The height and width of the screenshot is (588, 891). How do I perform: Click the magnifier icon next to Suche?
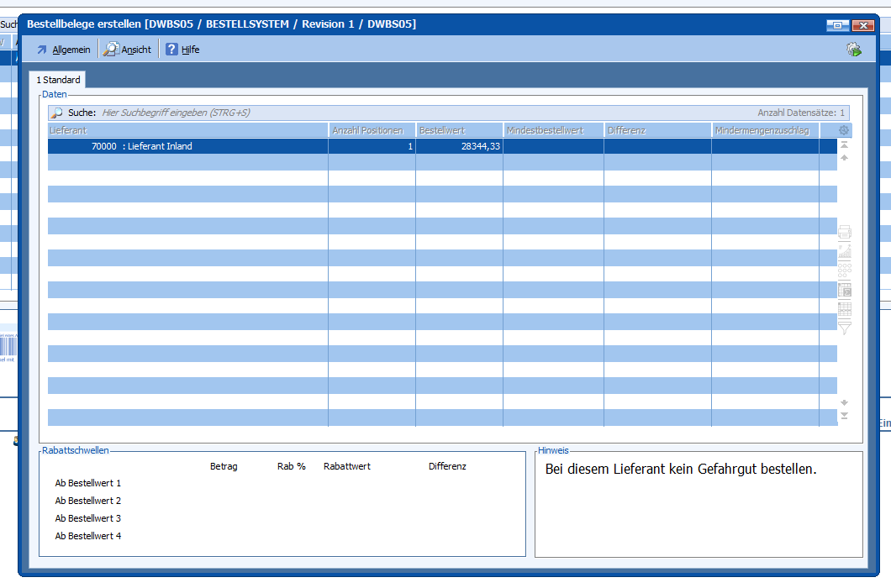(x=57, y=113)
